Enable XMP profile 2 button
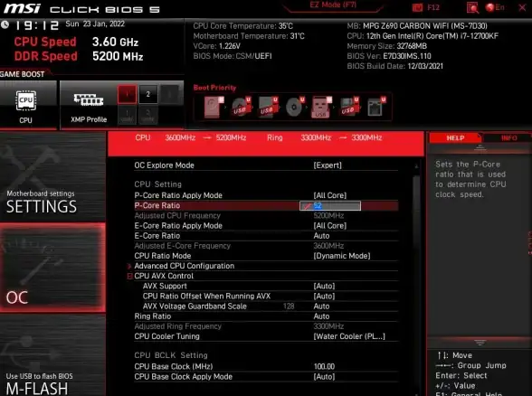 [x=148, y=94]
